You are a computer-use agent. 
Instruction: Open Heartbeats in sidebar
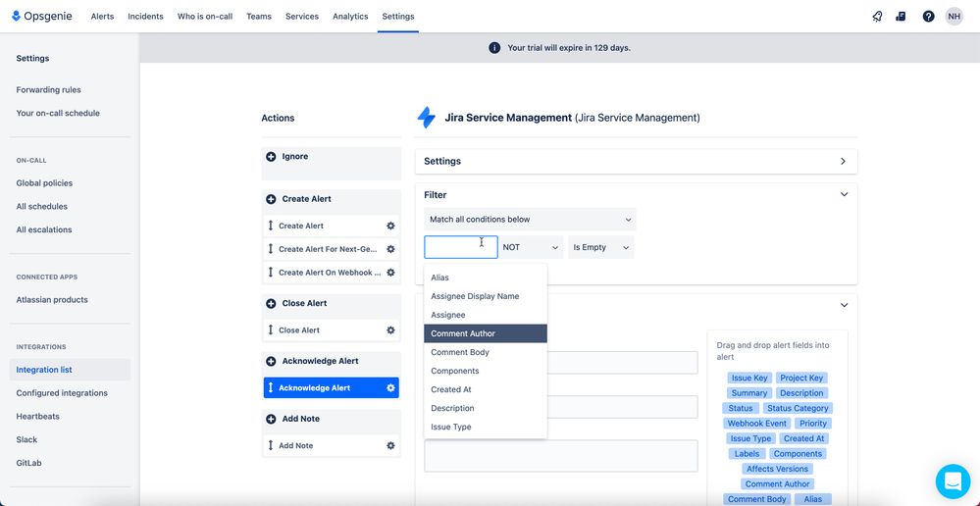point(37,416)
